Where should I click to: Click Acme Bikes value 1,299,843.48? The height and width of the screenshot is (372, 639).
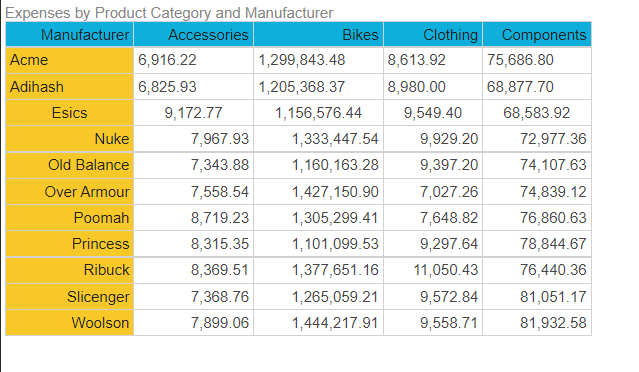(319, 60)
